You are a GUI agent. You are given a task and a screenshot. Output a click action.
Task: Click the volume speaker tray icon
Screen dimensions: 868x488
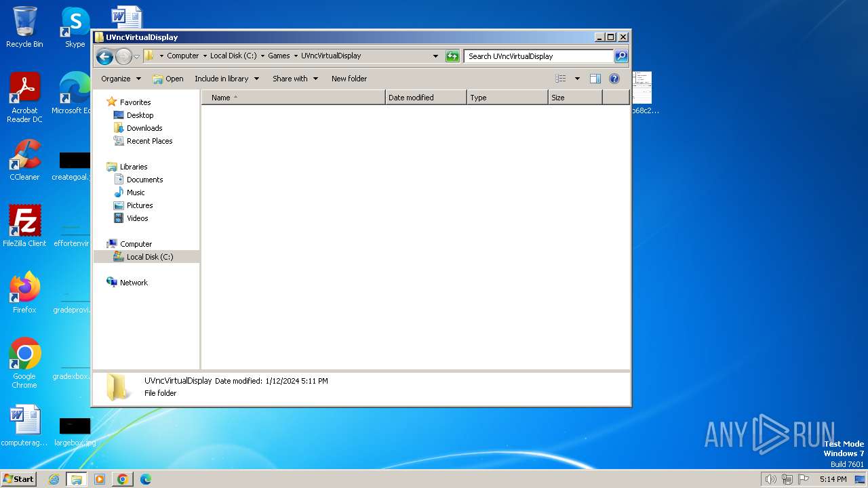tap(770, 479)
